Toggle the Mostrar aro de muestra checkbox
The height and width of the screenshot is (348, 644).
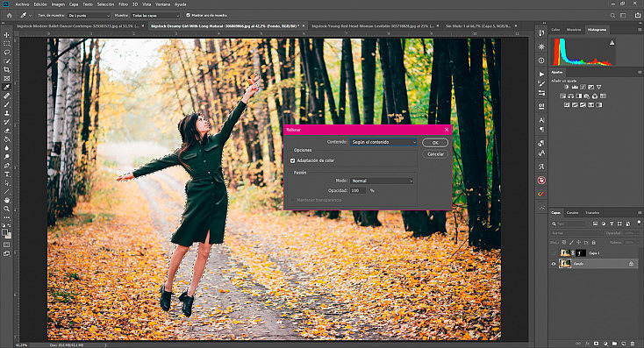[188, 16]
